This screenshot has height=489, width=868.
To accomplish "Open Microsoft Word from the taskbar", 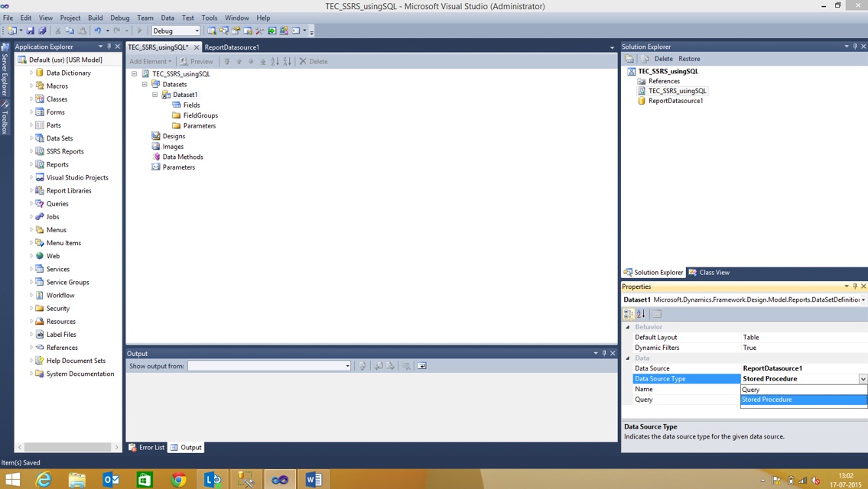I will (x=314, y=480).
